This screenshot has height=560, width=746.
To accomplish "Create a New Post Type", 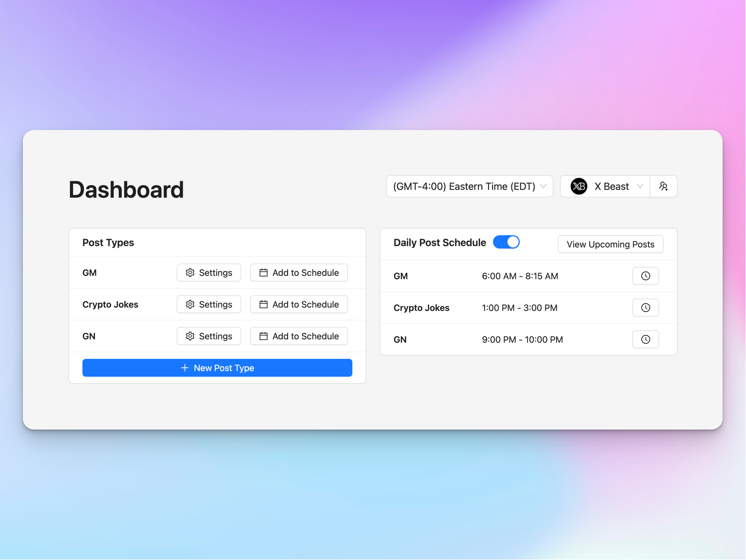I will click(x=217, y=368).
